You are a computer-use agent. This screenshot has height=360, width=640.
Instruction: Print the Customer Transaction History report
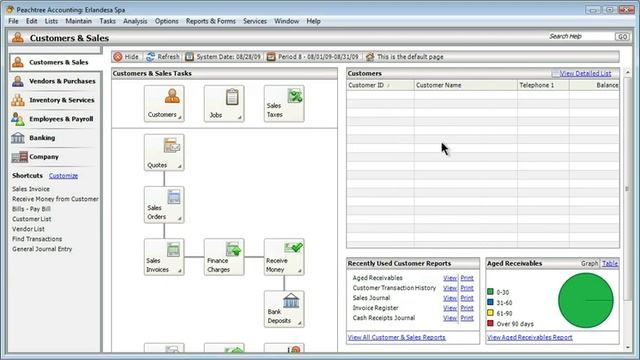467,288
